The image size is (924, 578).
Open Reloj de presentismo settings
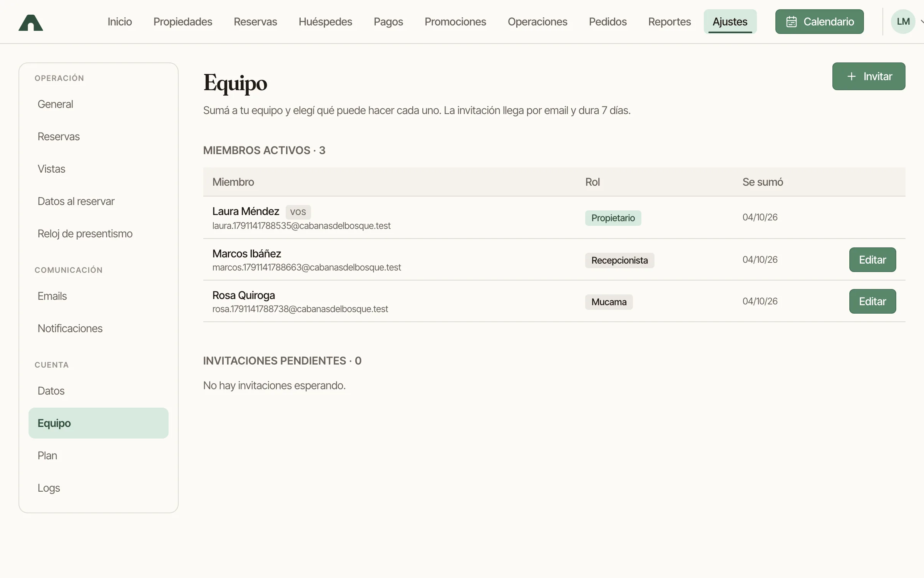coord(99,234)
